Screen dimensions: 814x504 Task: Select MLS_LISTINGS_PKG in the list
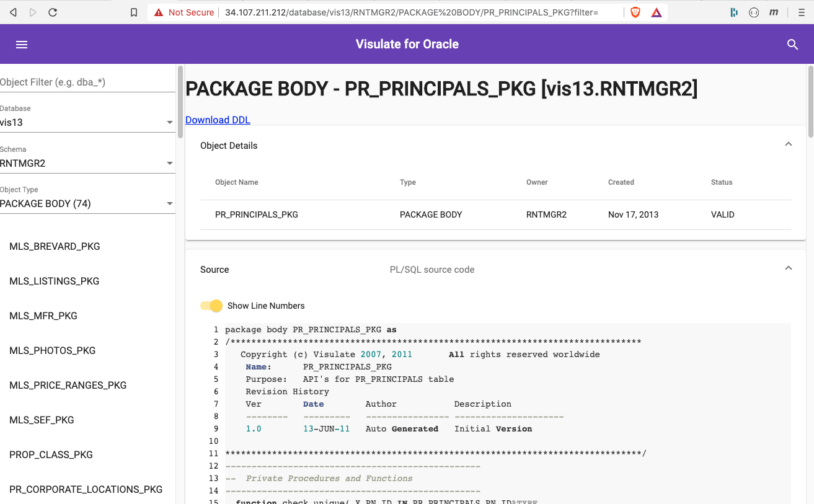click(55, 281)
